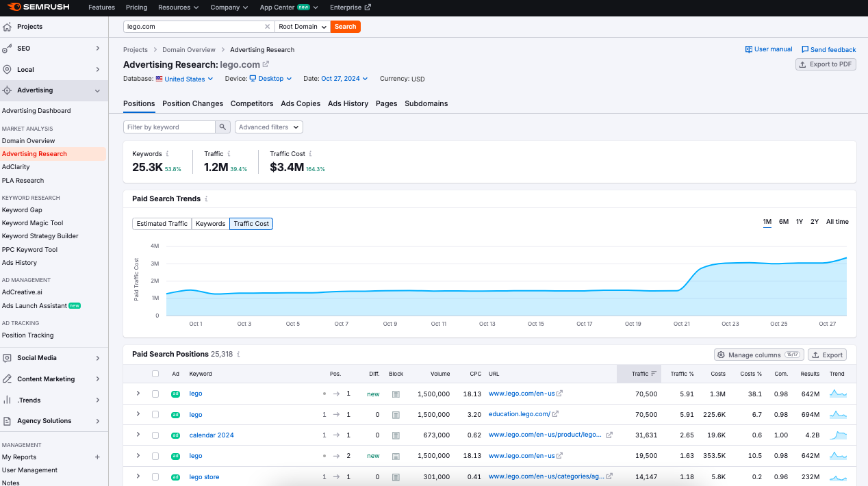Open Send feedback link

(x=829, y=49)
